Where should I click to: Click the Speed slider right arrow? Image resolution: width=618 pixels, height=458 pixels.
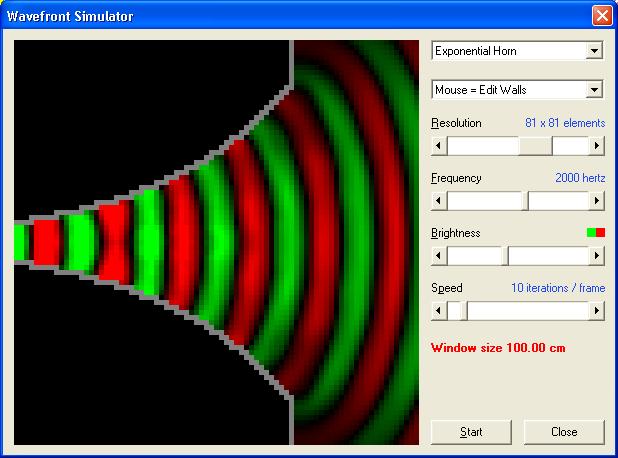click(x=596, y=311)
